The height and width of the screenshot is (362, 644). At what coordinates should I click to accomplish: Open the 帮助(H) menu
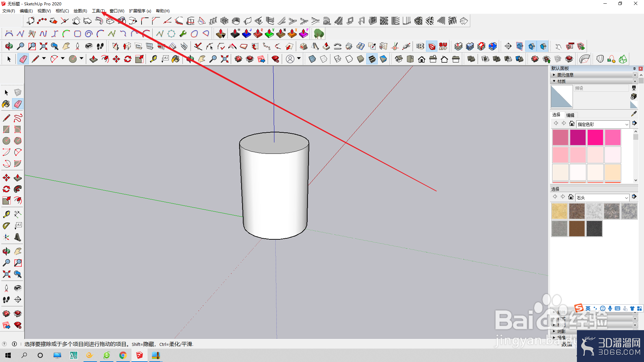tap(163, 11)
